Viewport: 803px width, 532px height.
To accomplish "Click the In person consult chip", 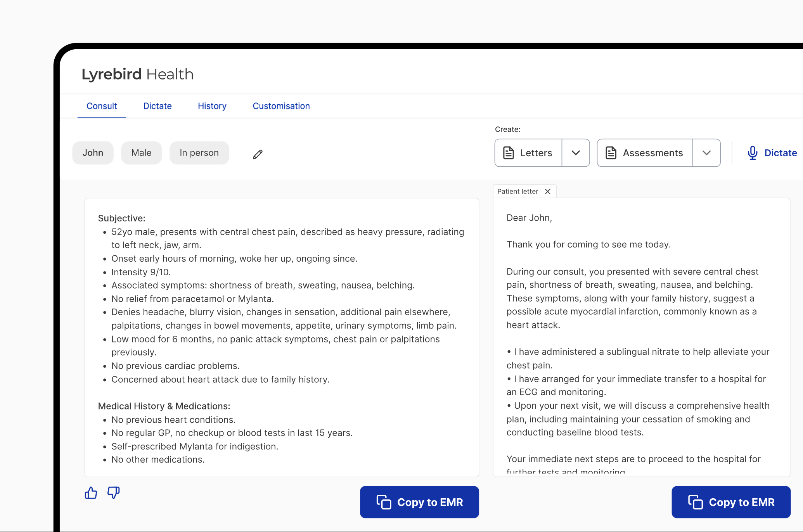I will pyautogui.click(x=199, y=153).
